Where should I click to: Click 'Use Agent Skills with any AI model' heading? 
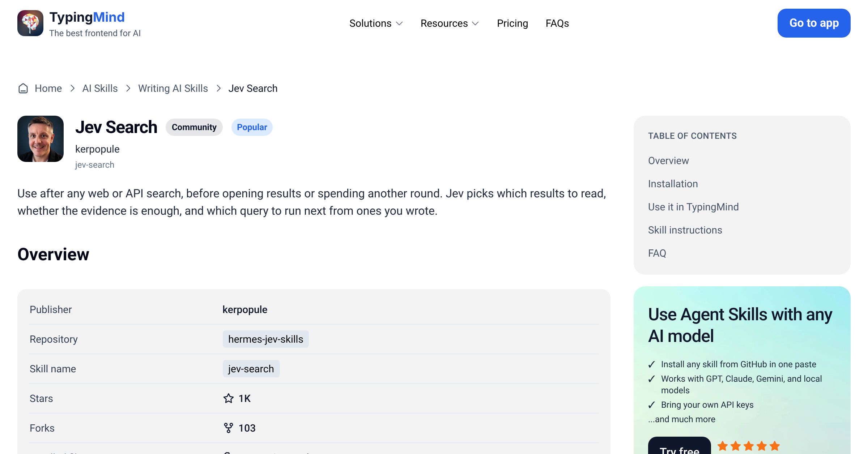coord(740,325)
